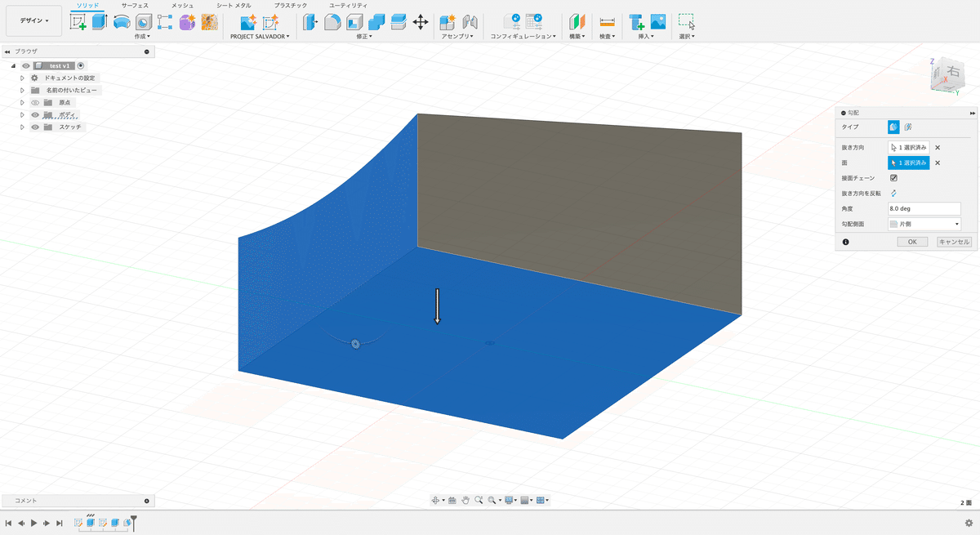The width and height of the screenshot is (980, 535).
Task: Select the Shell tool icon
Action: tap(354, 22)
